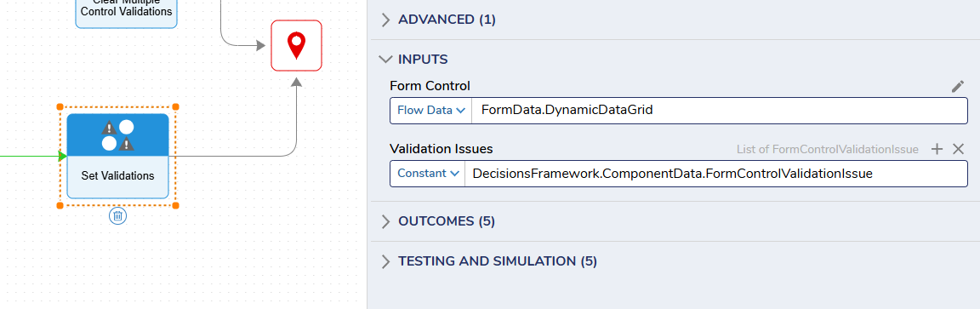Click the red end-step pin icon

(296, 45)
